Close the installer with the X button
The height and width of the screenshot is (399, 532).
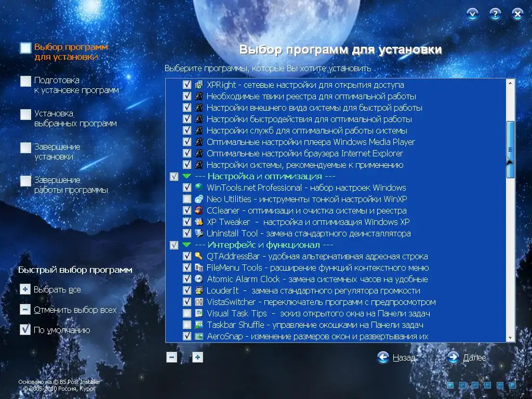(x=517, y=14)
